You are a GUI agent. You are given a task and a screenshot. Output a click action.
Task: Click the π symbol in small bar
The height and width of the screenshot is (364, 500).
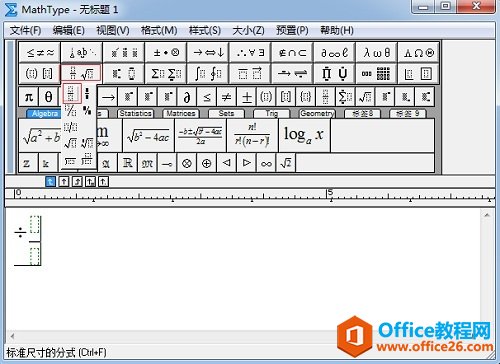click(x=29, y=97)
